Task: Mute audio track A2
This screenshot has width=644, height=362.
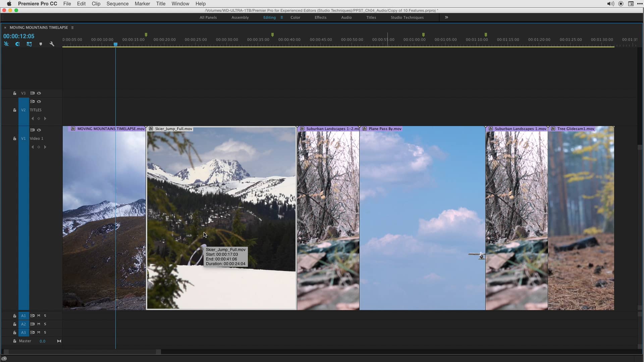Action: (38, 324)
